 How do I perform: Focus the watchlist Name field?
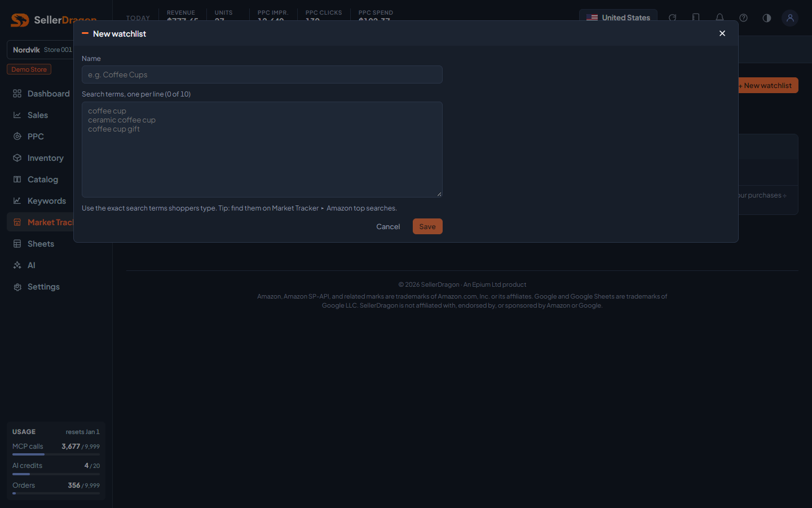tap(262, 75)
